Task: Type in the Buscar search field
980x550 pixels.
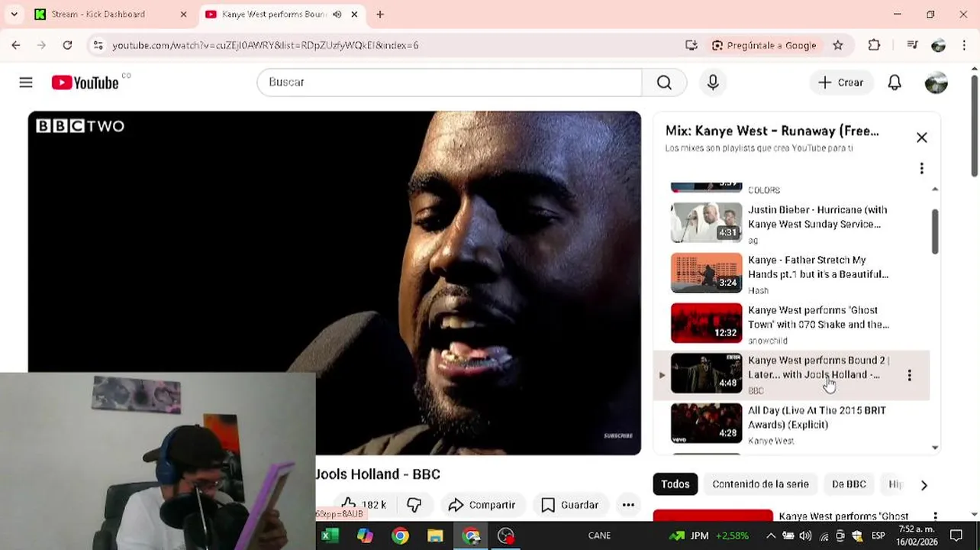Action: click(x=450, y=82)
